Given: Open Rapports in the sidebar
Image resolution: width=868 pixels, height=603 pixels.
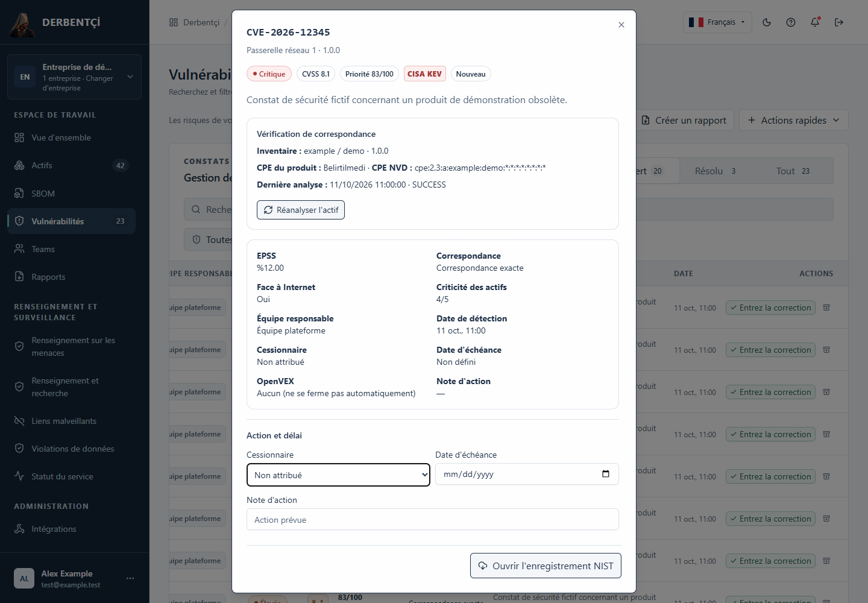Looking at the screenshot, I should coord(71,277).
